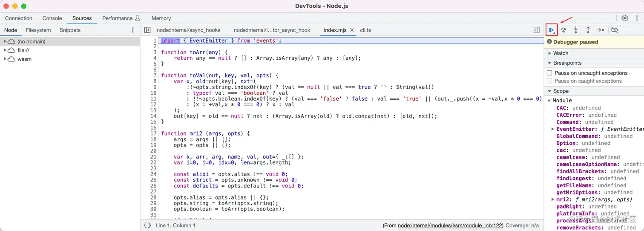This screenshot has height=231, width=644.
Task: Select getMriOptions scope variable
Action: (594, 192)
